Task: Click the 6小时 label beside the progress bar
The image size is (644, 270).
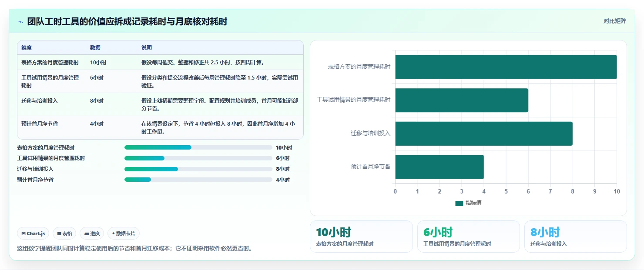Action: click(282, 158)
